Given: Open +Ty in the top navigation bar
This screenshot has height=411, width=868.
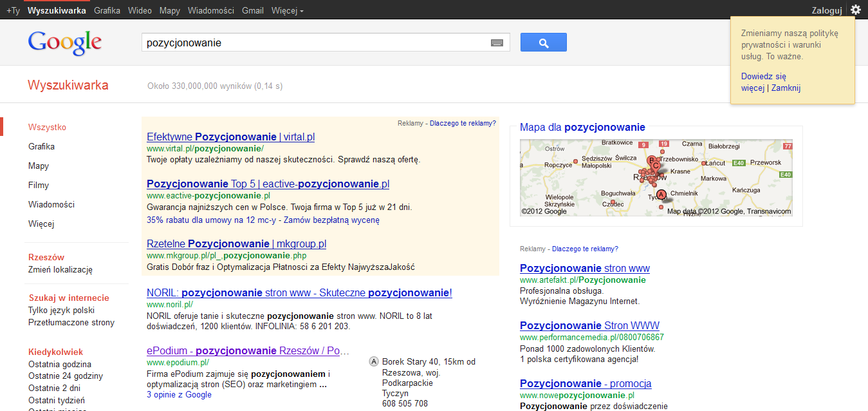Looking at the screenshot, I should tap(13, 10).
